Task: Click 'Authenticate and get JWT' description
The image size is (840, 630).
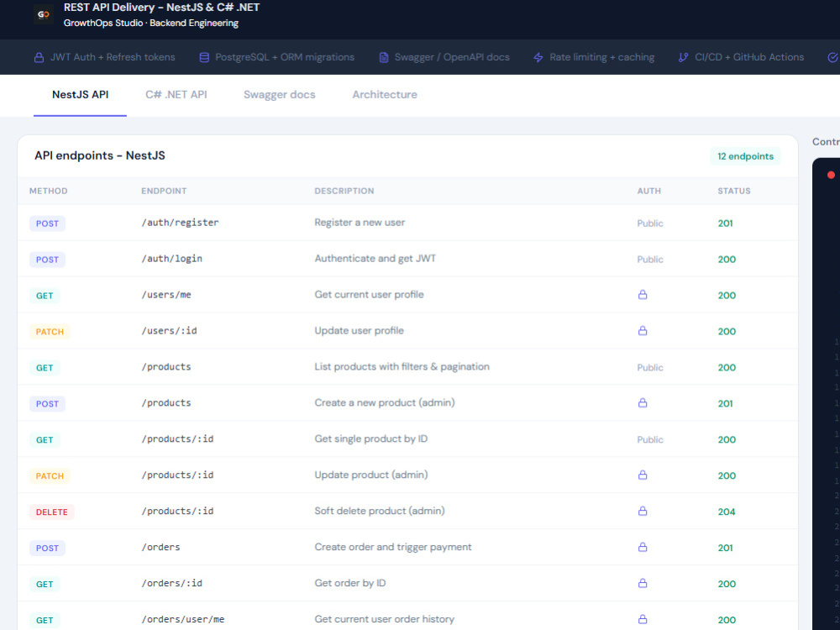Action: coord(375,258)
